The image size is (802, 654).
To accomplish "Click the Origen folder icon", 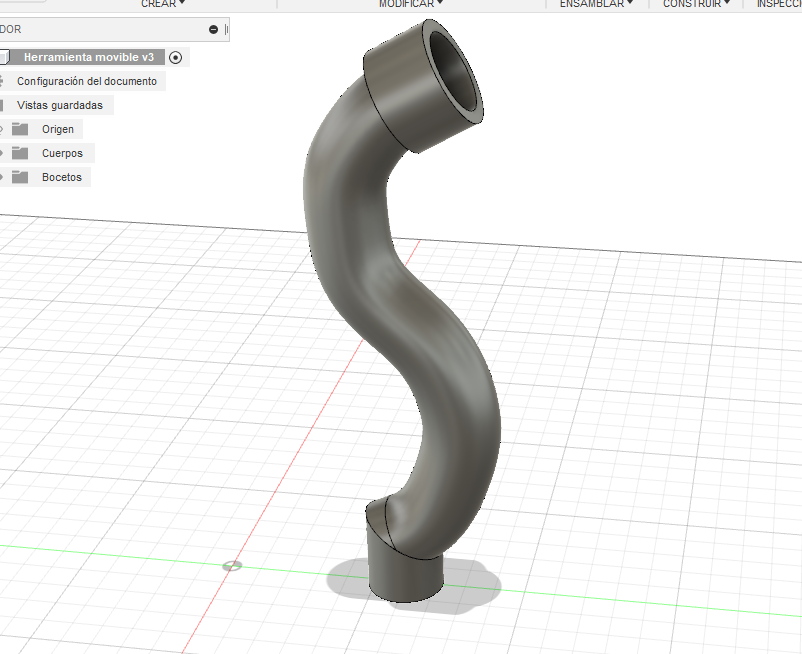I will (20, 129).
